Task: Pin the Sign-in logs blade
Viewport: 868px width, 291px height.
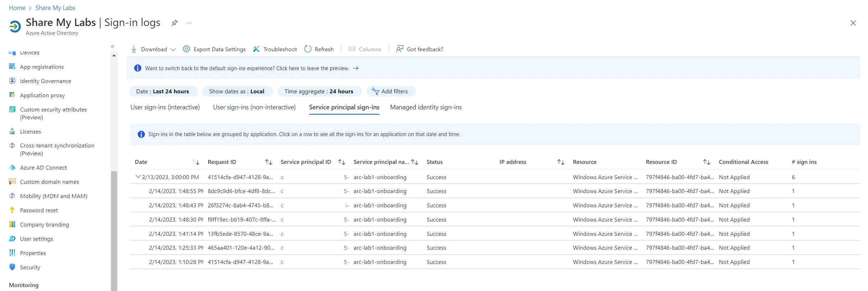Action: [174, 23]
